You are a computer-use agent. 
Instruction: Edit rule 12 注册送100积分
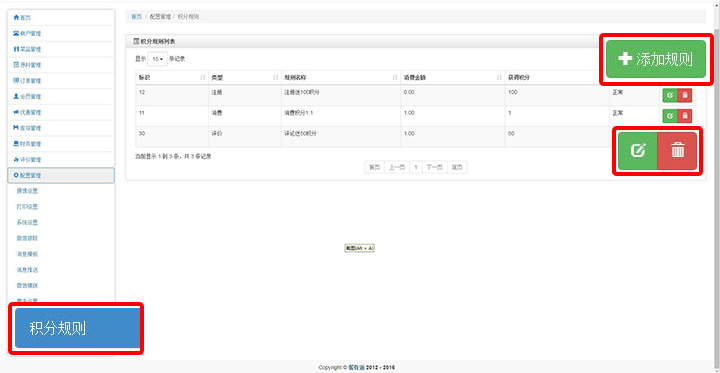pyautogui.click(x=670, y=95)
